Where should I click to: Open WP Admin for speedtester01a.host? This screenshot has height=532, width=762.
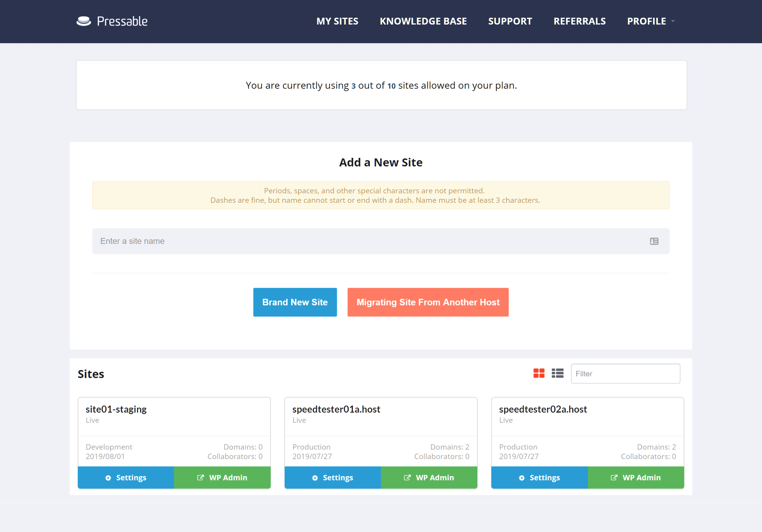click(x=429, y=477)
